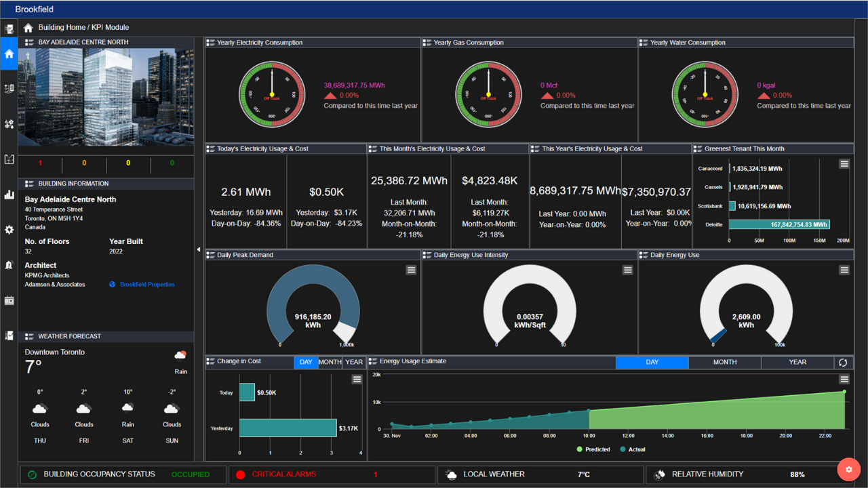The height and width of the screenshot is (488, 868).
Task: Select DAY tab in Change in Cost
Action: click(x=306, y=362)
